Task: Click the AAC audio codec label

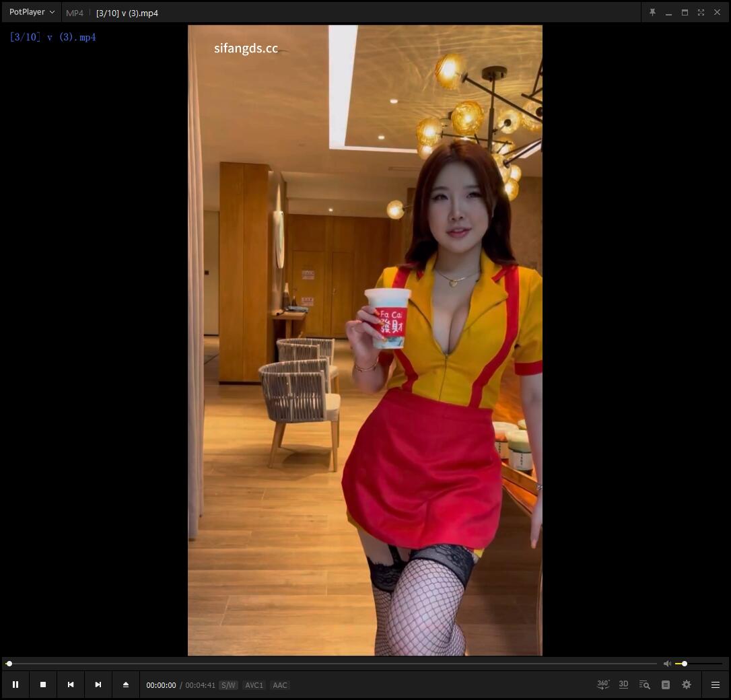Action: (x=280, y=685)
